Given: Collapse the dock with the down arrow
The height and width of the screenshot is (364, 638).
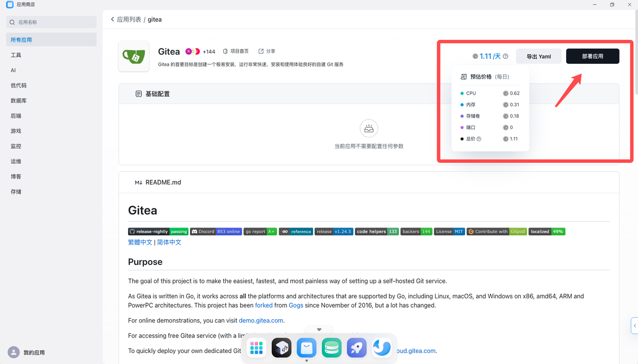Looking at the screenshot, I should (x=319, y=330).
